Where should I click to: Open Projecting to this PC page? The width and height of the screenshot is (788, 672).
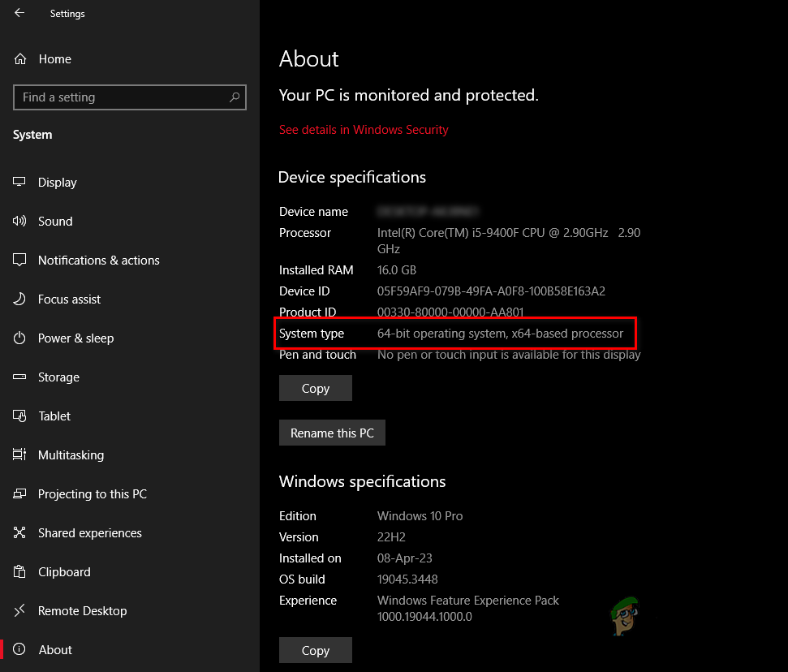92,494
